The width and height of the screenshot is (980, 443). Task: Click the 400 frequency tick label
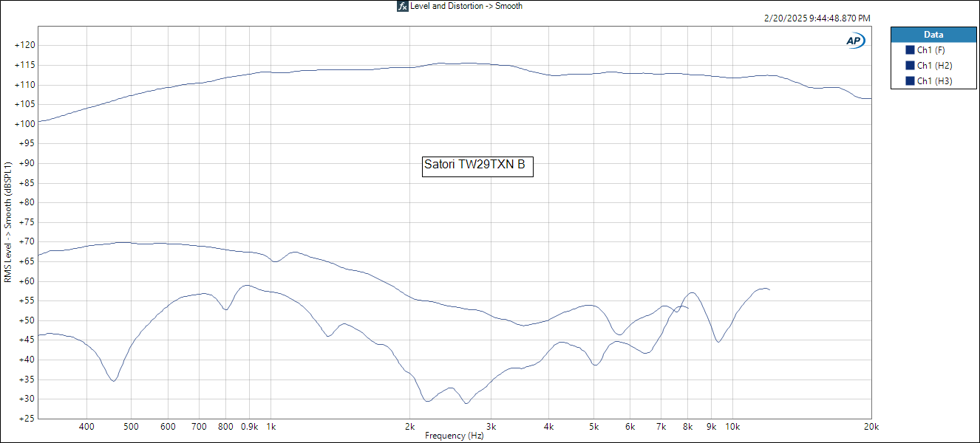pyautogui.click(x=86, y=427)
